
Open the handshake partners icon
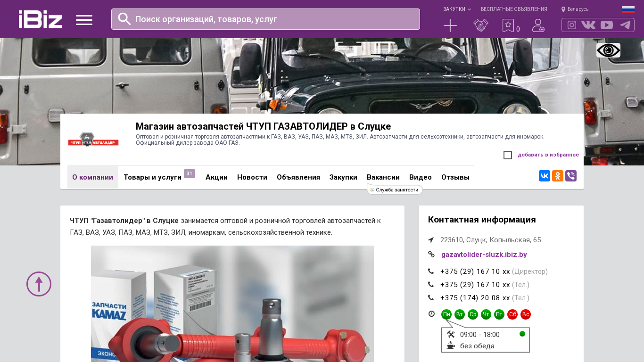480,25
